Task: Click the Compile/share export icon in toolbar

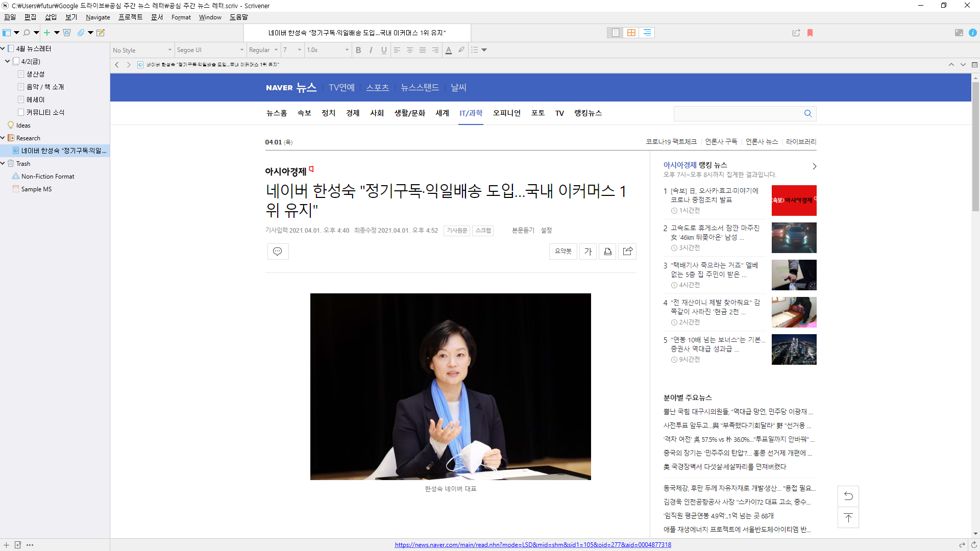Action: coord(796,33)
